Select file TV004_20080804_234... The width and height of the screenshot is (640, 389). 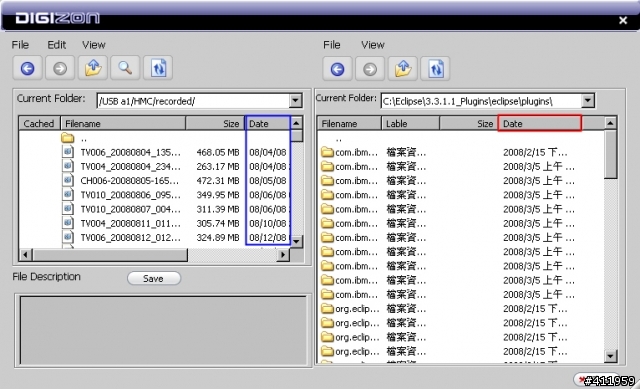[x=130, y=167]
